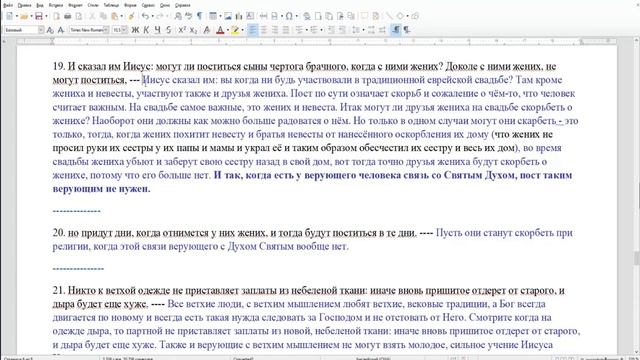Expand the Save options dropdown arrow
The height and width of the screenshot is (360, 640).
(46, 16)
